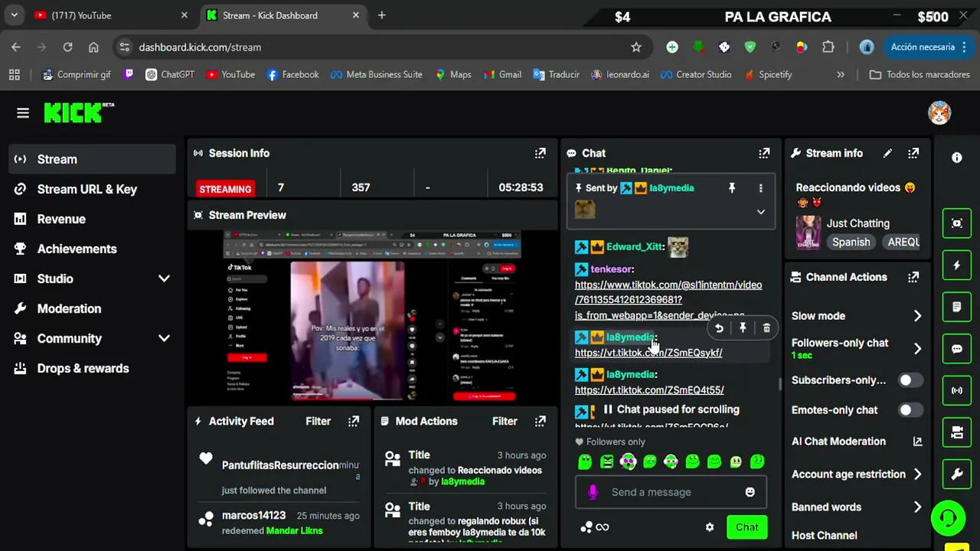Image resolution: width=980 pixels, height=551 pixels.
Task: Toggle Emotes-only chat switch
Action: tap(910, 410)
